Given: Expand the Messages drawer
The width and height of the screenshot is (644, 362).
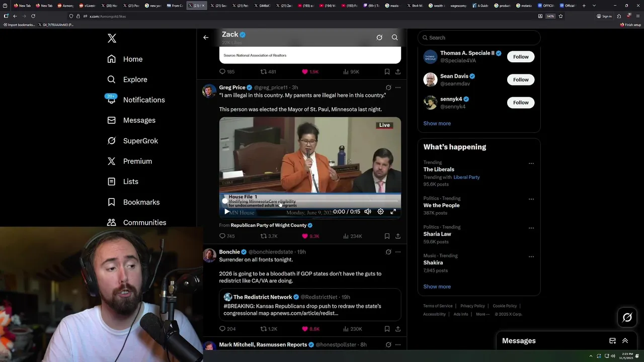Looking at the screenshot, I should [625, 341].
